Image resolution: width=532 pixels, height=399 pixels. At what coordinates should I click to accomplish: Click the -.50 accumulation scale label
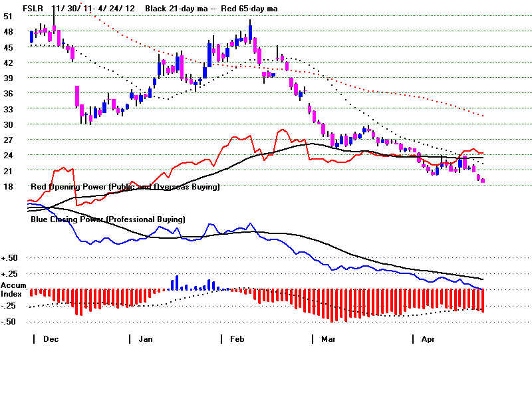coord(9,322)
